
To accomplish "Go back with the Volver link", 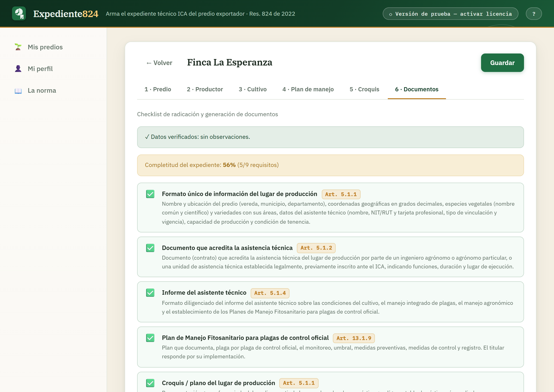I will click(x=159, y=63).
